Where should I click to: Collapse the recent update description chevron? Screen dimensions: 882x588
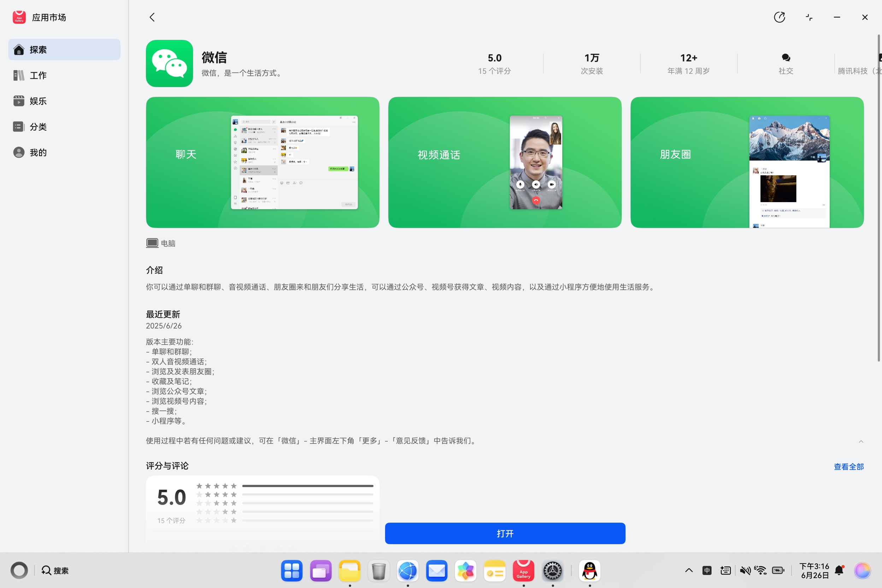861,441
